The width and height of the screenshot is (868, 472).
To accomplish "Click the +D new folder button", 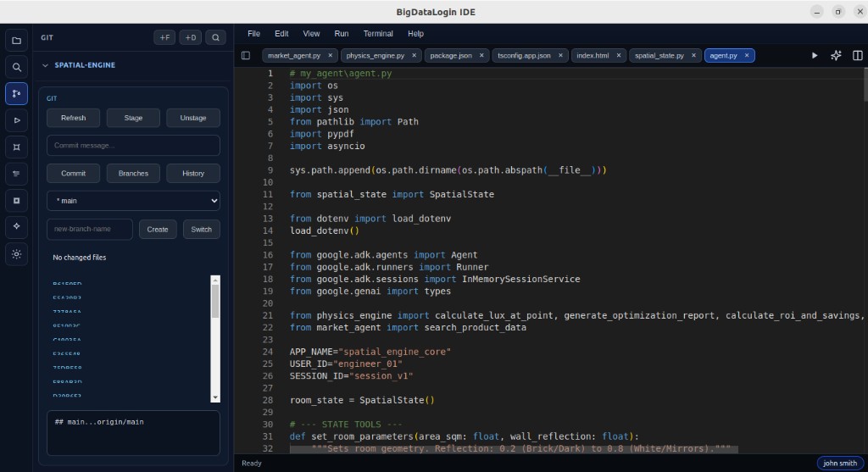I will click(191, 37).
